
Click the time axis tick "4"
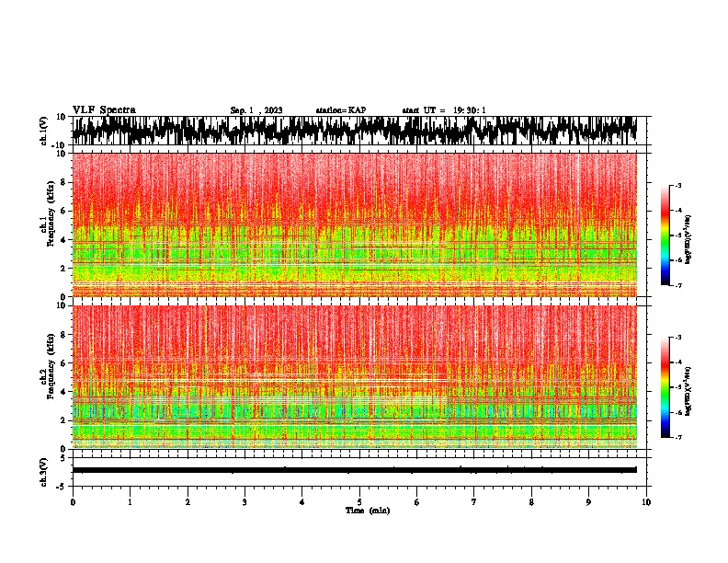302,502
